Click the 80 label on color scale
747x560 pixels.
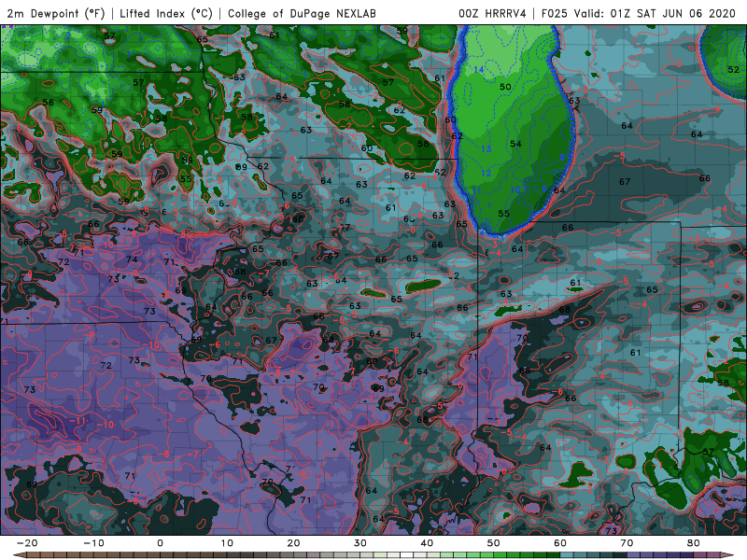(x=694, y=543)
